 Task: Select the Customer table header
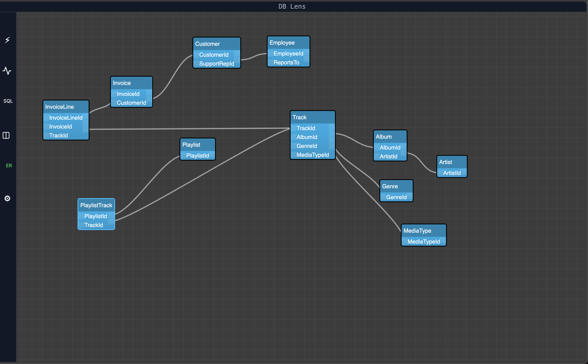(x=216, y=44)
